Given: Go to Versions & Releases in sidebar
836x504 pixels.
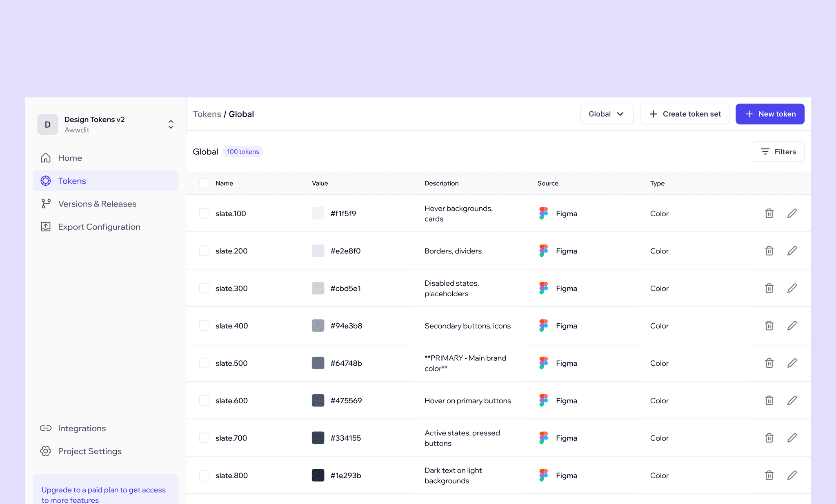Looking at the screenshot, I should [97, 204].
